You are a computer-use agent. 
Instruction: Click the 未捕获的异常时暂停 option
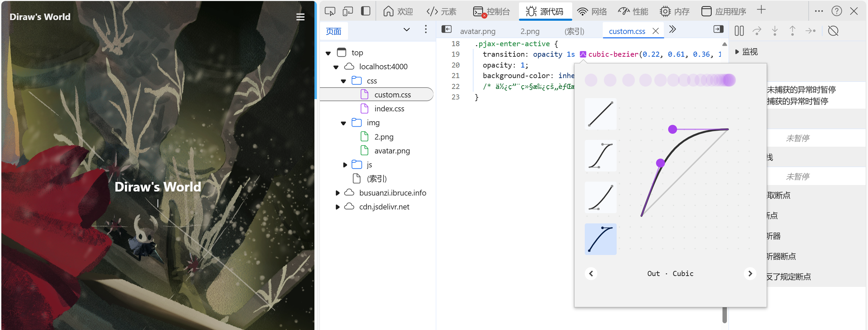801,90
